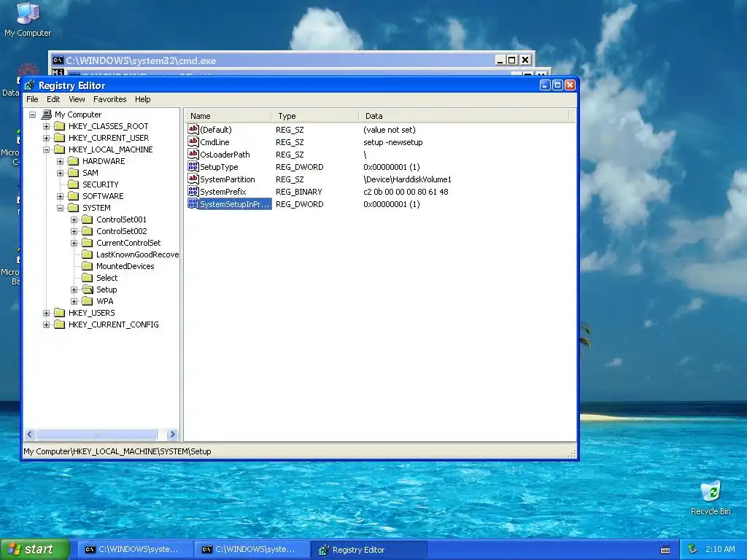Click the Type column header

(314, 116)
